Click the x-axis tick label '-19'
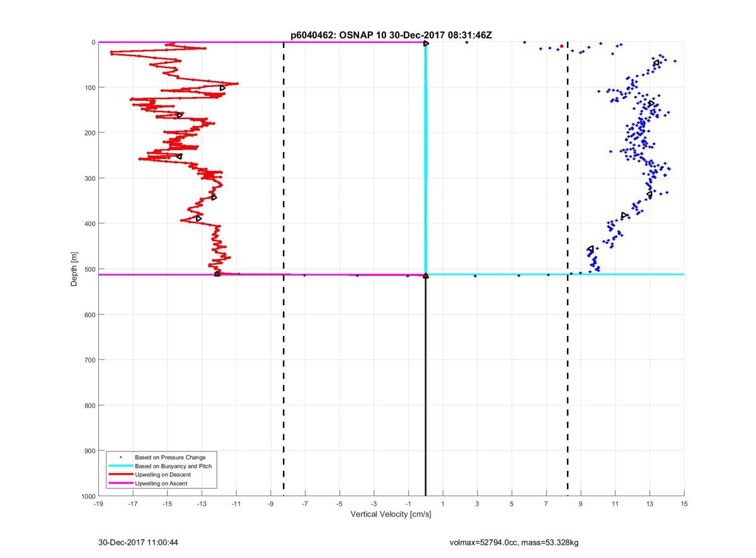The image size is (756, 558). [x=98, y=504]
